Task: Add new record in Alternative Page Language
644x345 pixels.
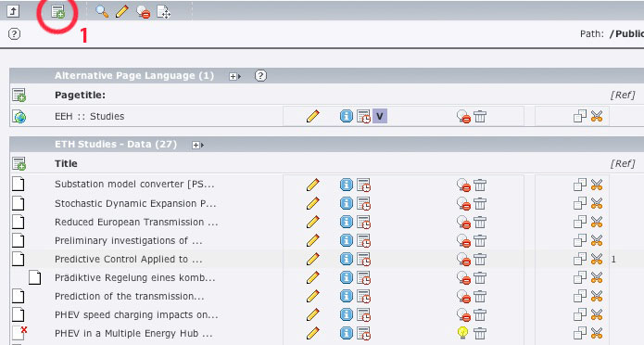Action: (x=19, y=95)
